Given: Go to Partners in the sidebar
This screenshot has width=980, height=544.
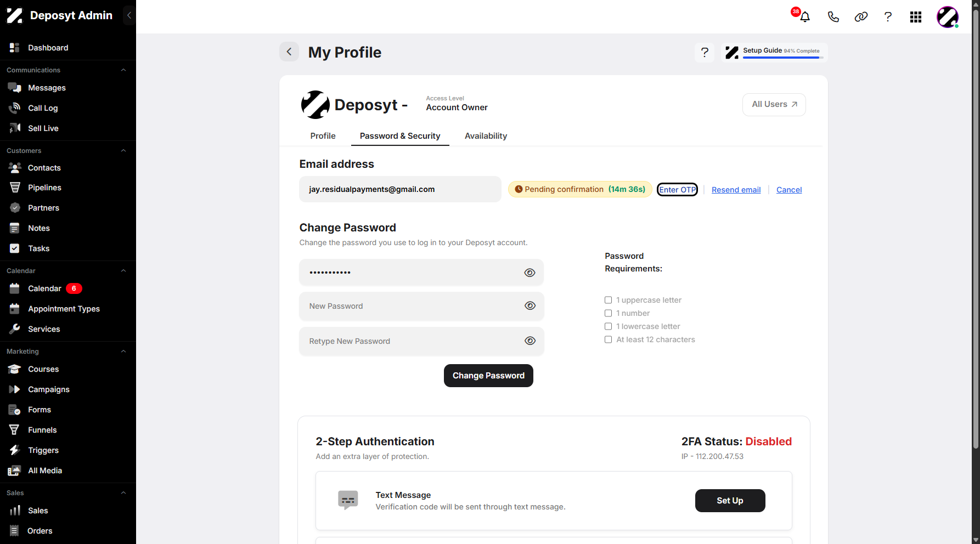Looking at the screenshot, I should 43,208.
